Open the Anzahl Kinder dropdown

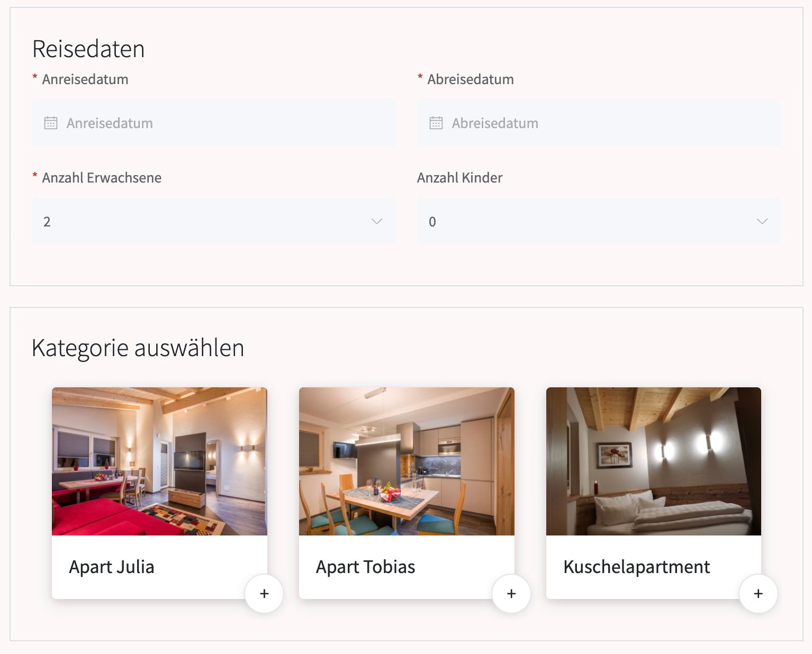tap(762, 222)
